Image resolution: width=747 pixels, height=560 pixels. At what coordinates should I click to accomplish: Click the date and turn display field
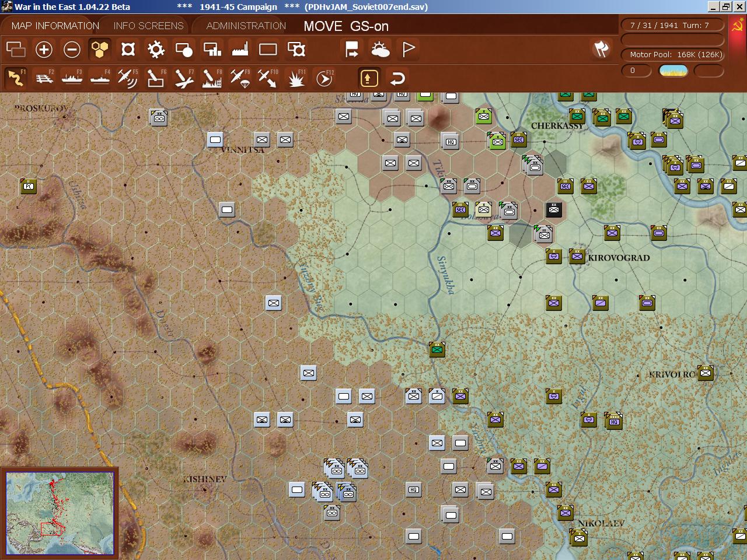(x=672, y=25)
